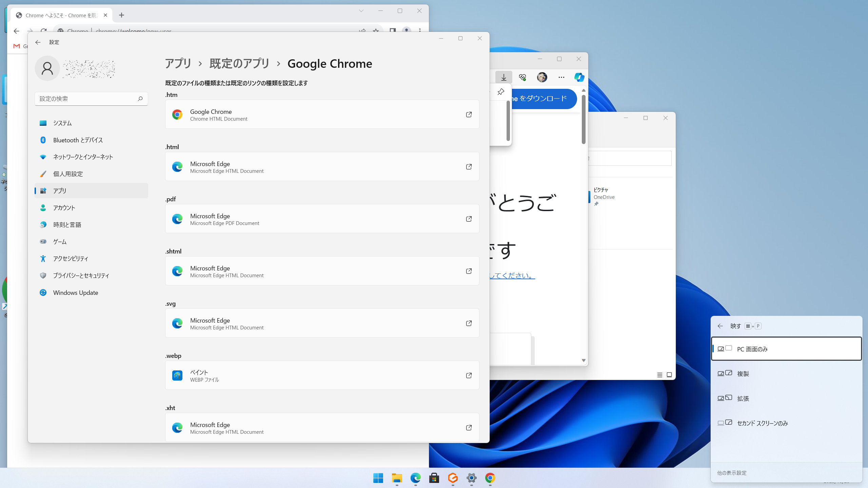Go back with the Settings window back arrow

point(38,42)
